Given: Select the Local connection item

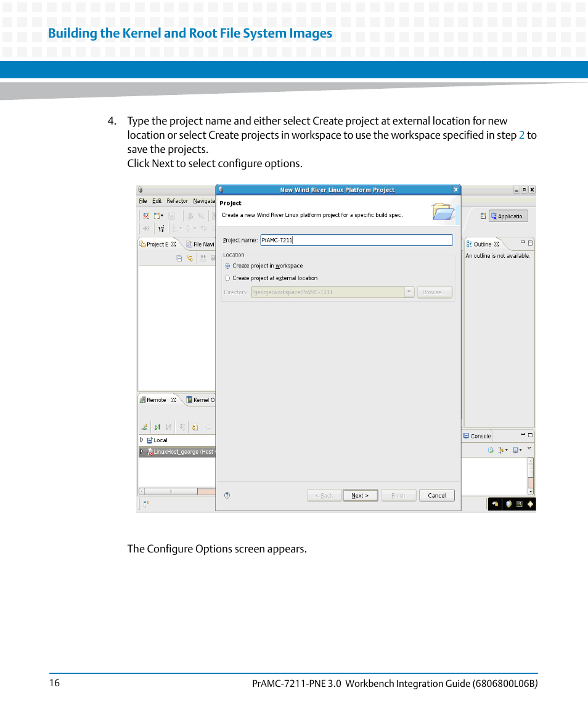Looking at the screenshot, I should click(x=157, y=440).
